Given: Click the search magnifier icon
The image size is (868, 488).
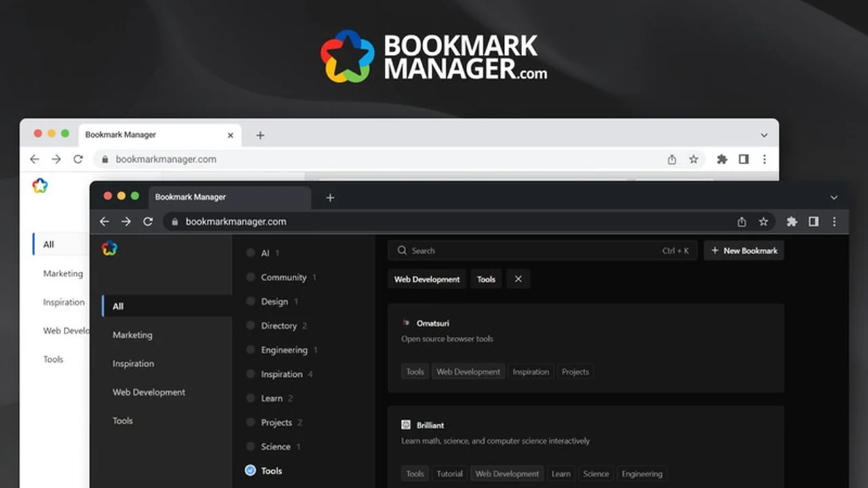Looking at the screenshot, I should pos(402,250).
